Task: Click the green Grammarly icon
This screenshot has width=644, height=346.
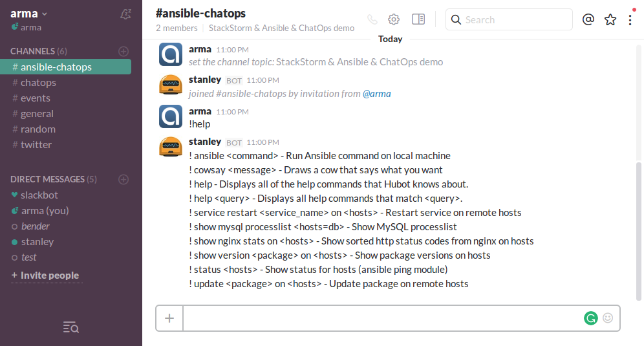Action: click(x=590, y=318)
